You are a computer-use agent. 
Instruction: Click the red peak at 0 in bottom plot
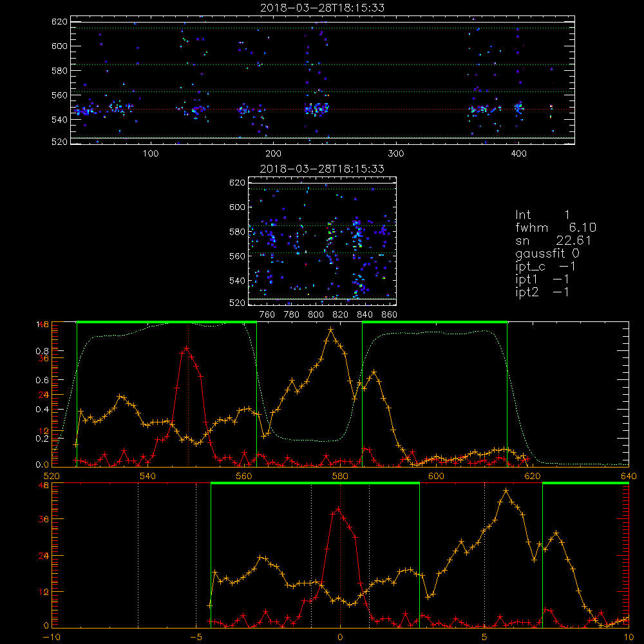coord(339,509)
